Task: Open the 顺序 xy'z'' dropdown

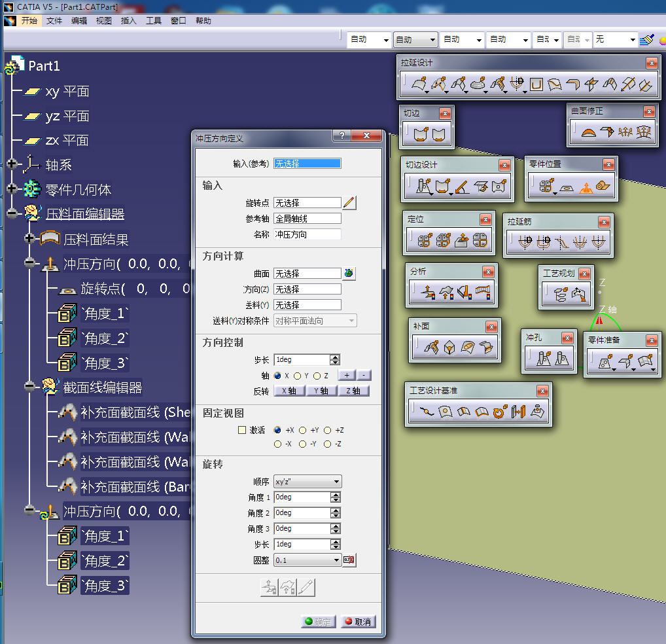Action: pyautogui.click(x=307, y=481)
